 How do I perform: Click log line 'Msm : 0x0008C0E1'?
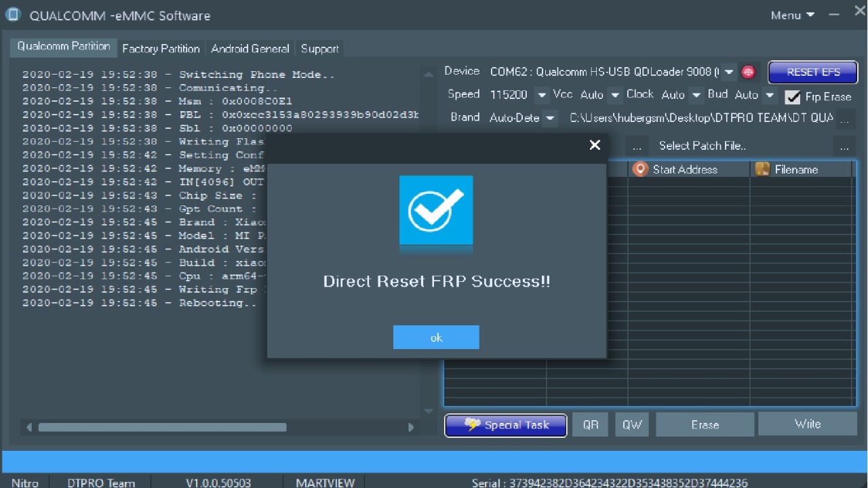click(157, 102)
